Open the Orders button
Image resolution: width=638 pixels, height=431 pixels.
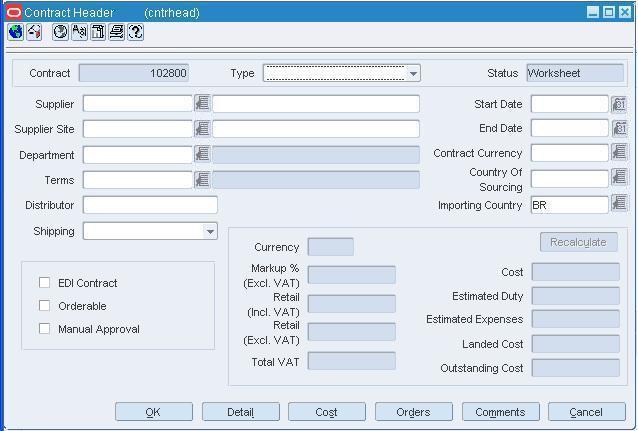coord(414,412)
